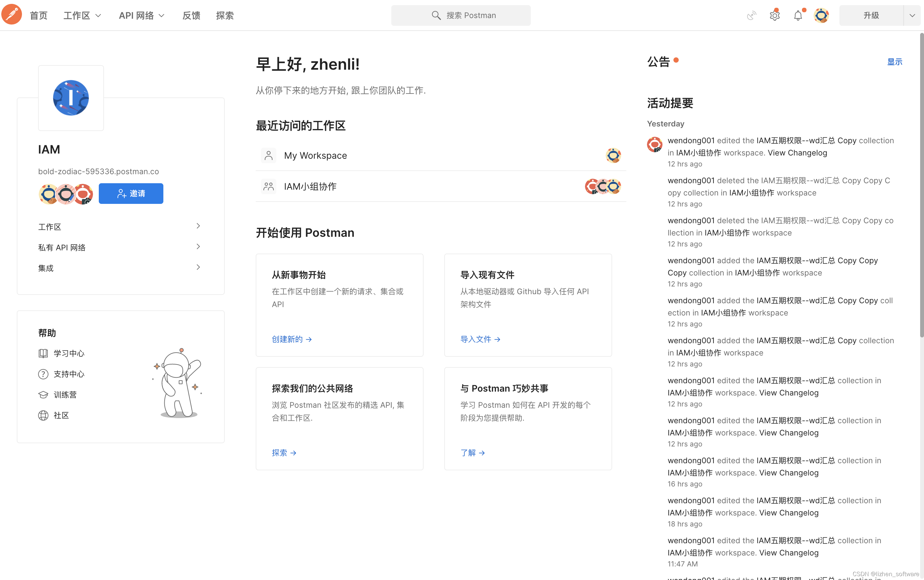Click the member avatars on the IAM小组协作 row
The width and height of the screenshot is (924, 580).
tap(603, 186)
